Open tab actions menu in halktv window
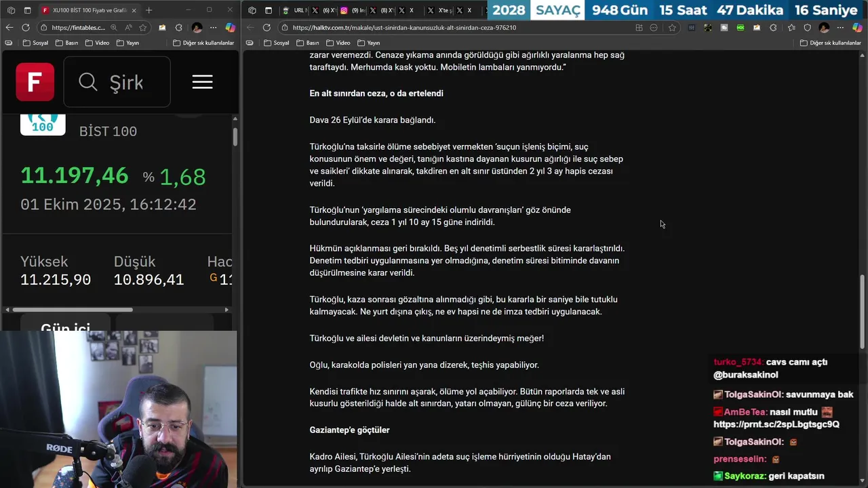This screenshot has width=868, height=488. (x=269, y=10)
